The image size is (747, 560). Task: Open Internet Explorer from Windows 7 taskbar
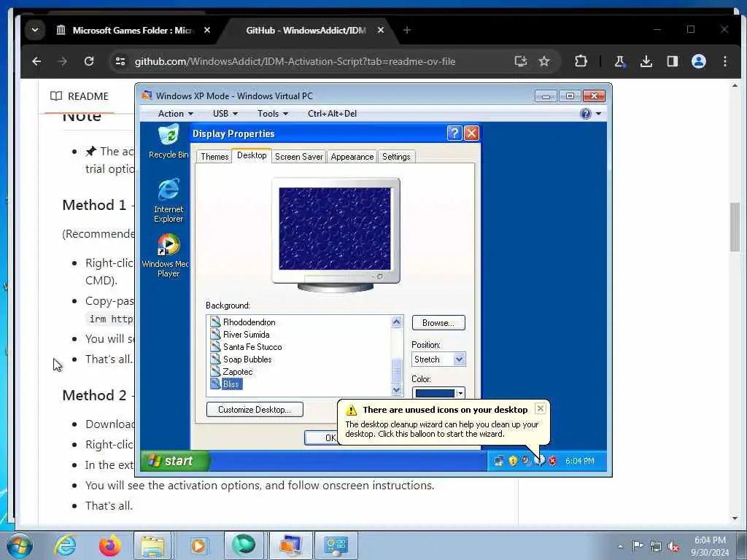pyautogui.click(x=65, y=545)
